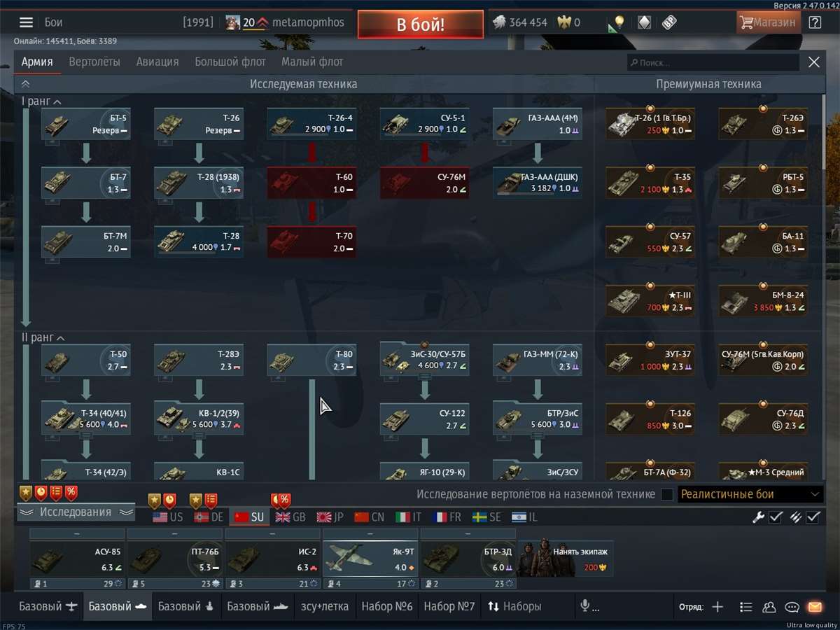
Task: Toggle auto-repair checkbox beside wrench
Action: (x=776, y=517)
